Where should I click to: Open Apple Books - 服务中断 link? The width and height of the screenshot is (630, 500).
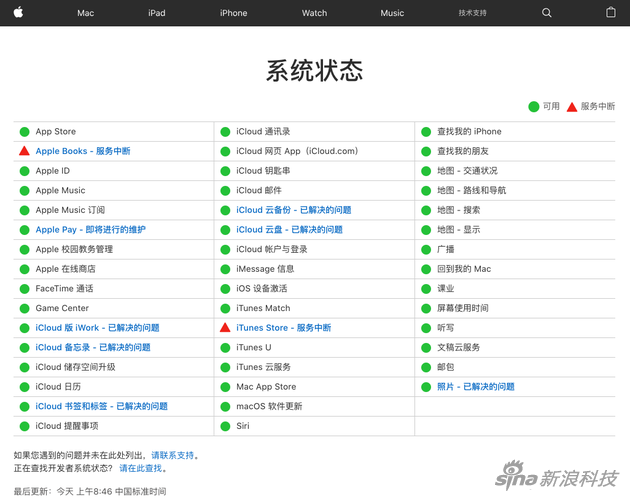83,151
